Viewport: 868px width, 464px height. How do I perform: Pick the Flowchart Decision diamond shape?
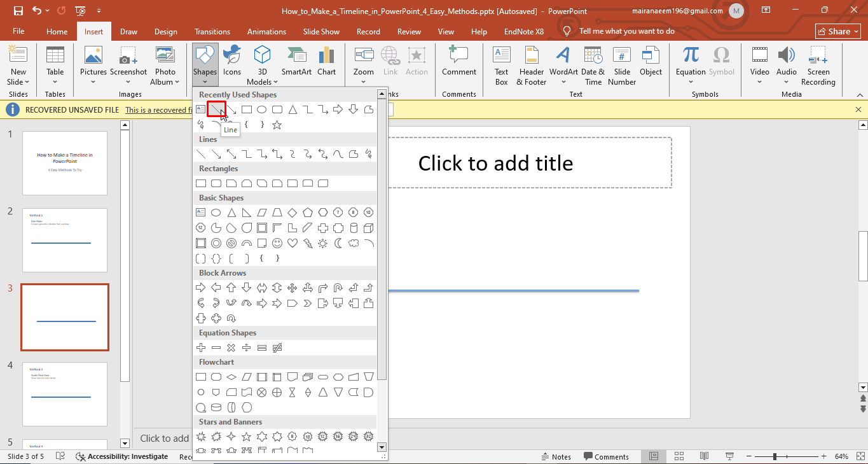231,377
